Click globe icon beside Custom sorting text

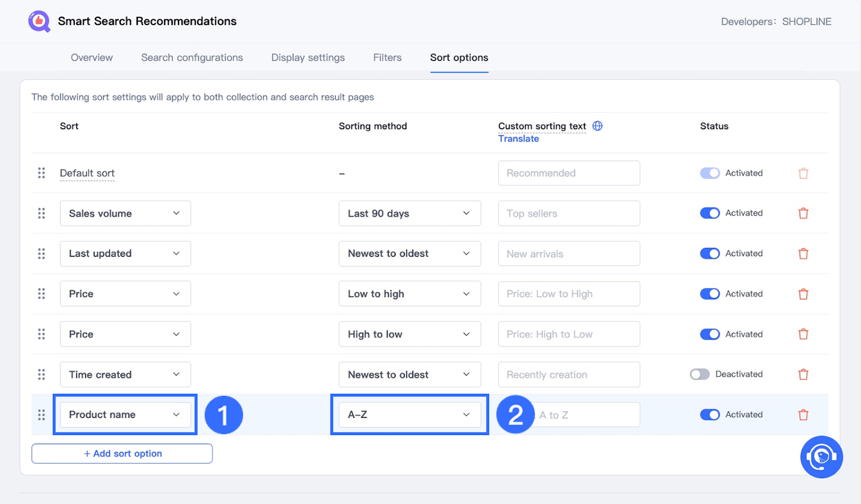tap(597, 126)
